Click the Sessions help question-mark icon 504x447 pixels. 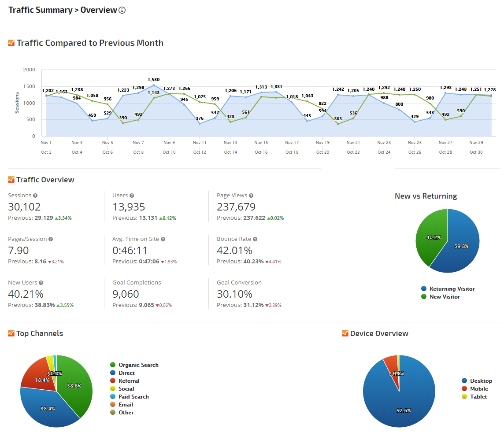point(35,196)
